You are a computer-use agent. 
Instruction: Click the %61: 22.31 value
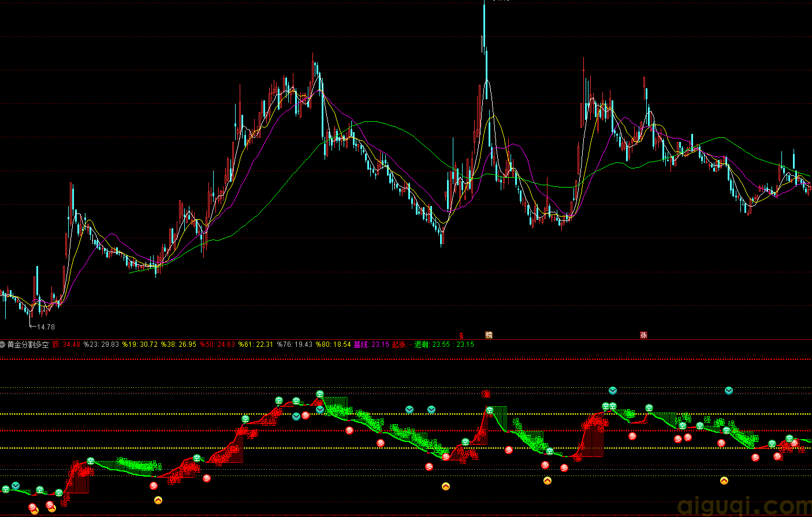point(256,344)
